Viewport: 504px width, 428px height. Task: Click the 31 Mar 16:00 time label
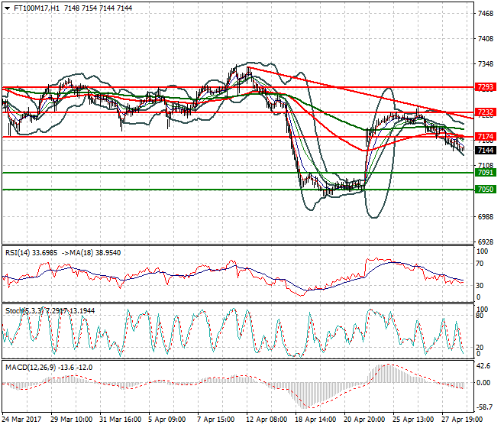click(121, 420)
